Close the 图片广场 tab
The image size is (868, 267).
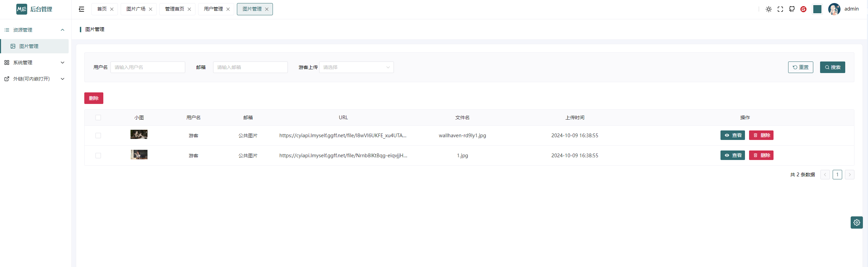point(151,9)
